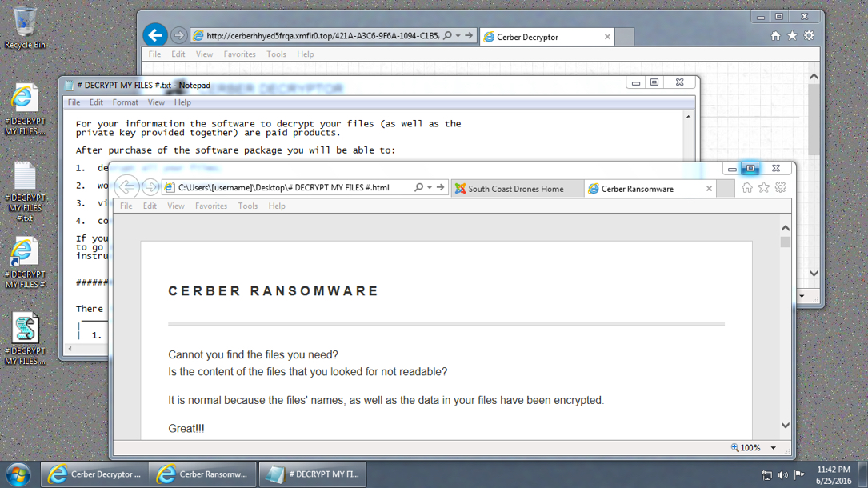Open the Tools gear in rear browser

coord(809,36)
